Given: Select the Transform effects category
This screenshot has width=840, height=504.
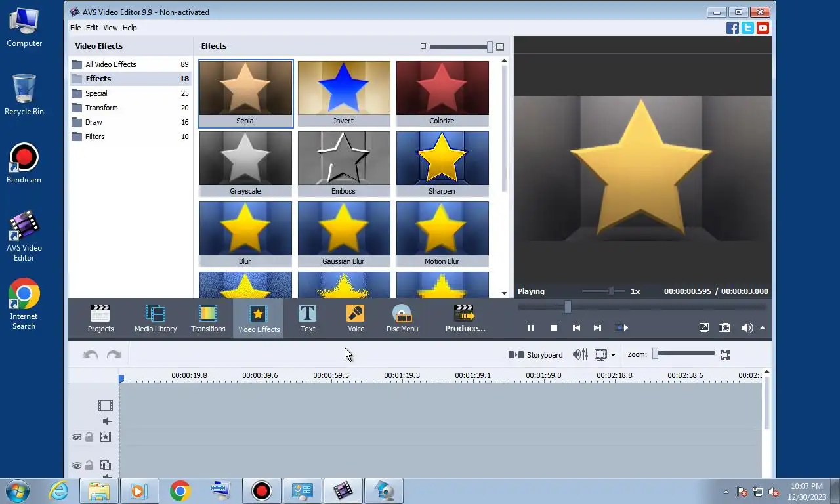Looking at the screenshot, I should 130,108.
